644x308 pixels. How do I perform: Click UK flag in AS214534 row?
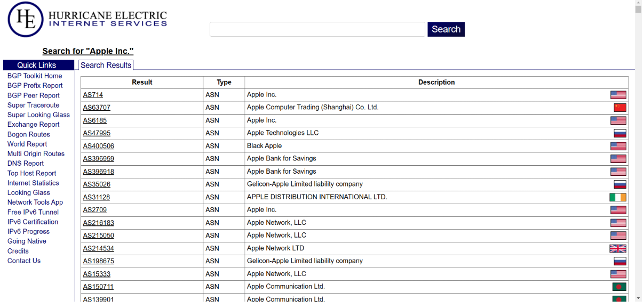coord(618,248)
